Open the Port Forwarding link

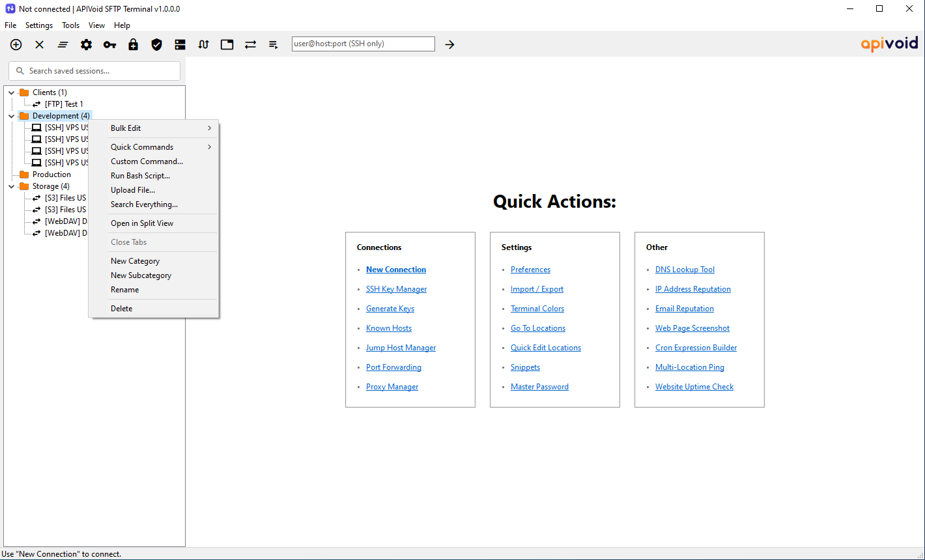[x=393, y=367]
